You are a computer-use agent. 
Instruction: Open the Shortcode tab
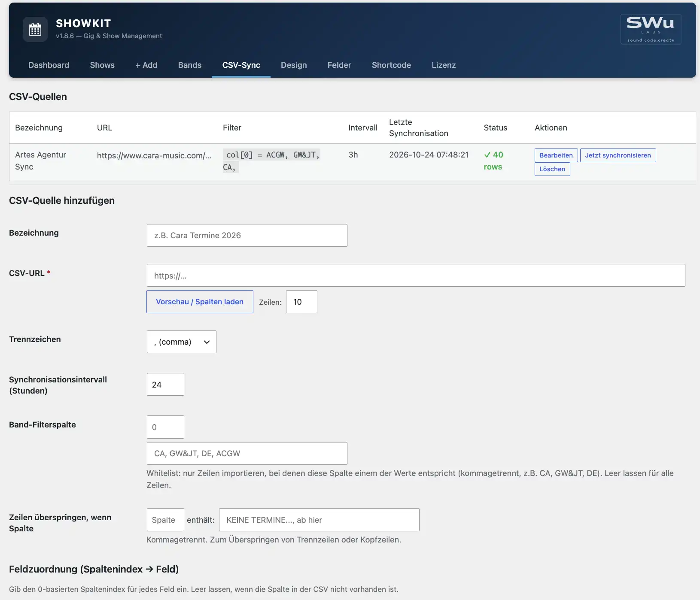coord(391,65)
